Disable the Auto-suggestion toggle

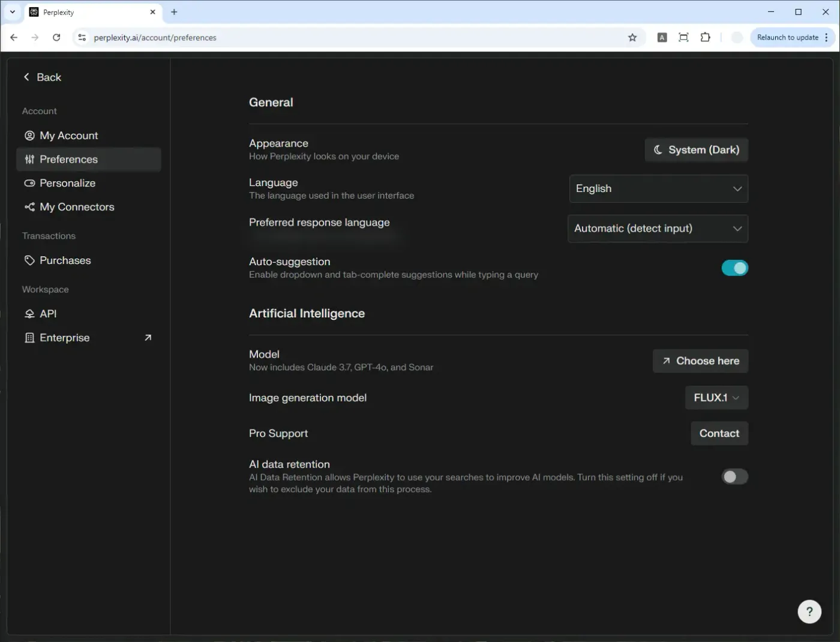pyautogui.click(x=734, y=268)
